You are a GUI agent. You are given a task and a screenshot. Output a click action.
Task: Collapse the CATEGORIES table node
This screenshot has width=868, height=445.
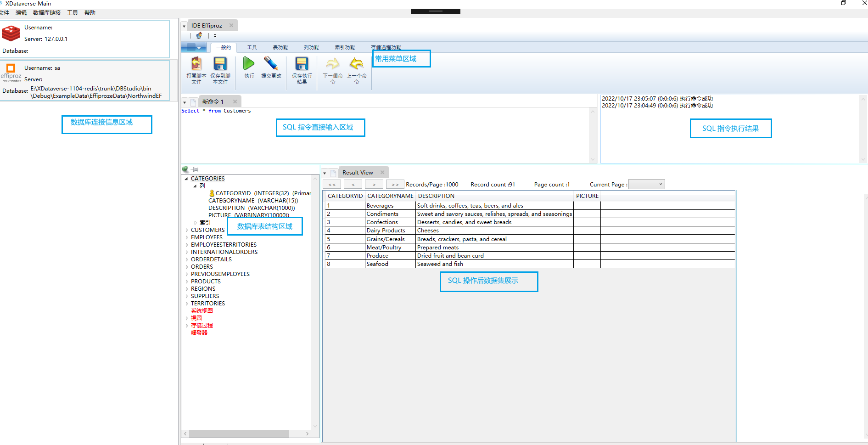pyautogui.click(x=186, y=179)
